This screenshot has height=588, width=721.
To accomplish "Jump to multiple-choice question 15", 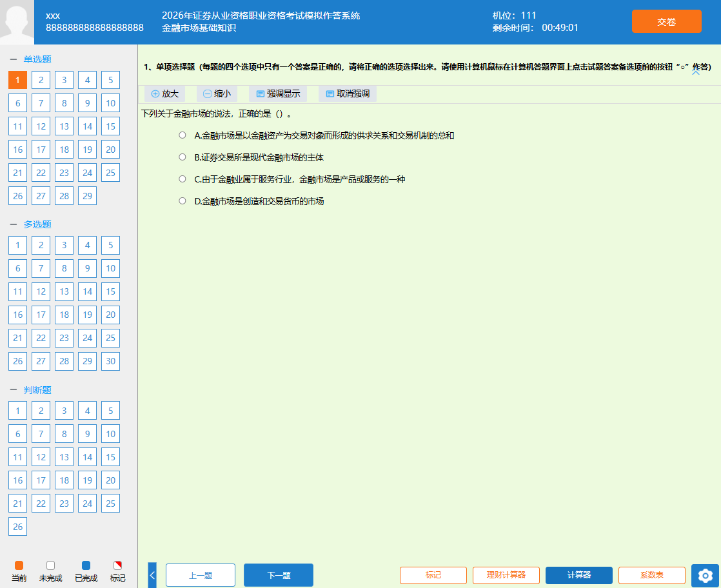I will 111,291.
